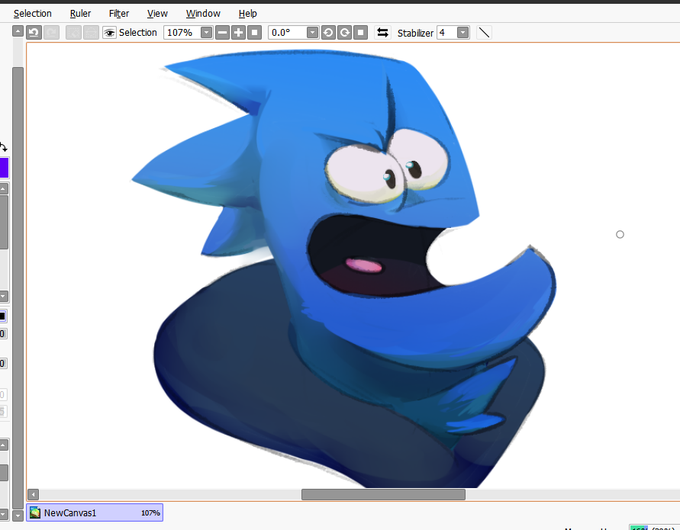The height and width of the screenshot is (530, 680).
Task: Select the NewCanvas1 canvas tab
Action: tap(95, 513)
